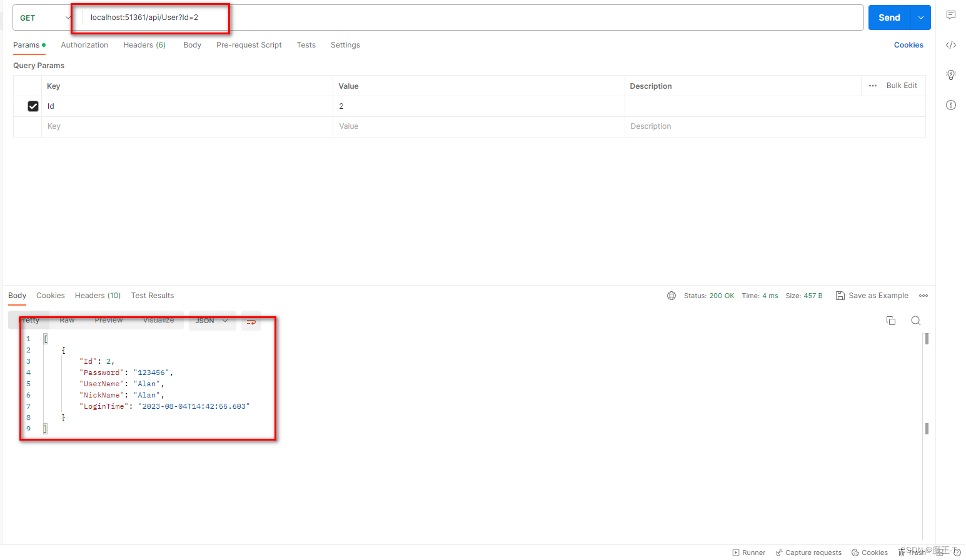966x560 pixels.
Task: Click the "Id": 2 JSON line
Action: point(97,361)
